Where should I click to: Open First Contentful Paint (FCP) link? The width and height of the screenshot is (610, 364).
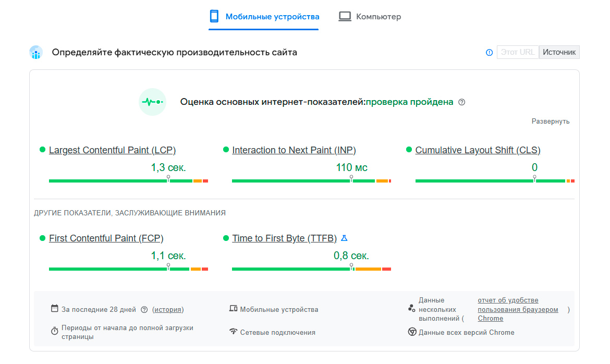(106, 238)
